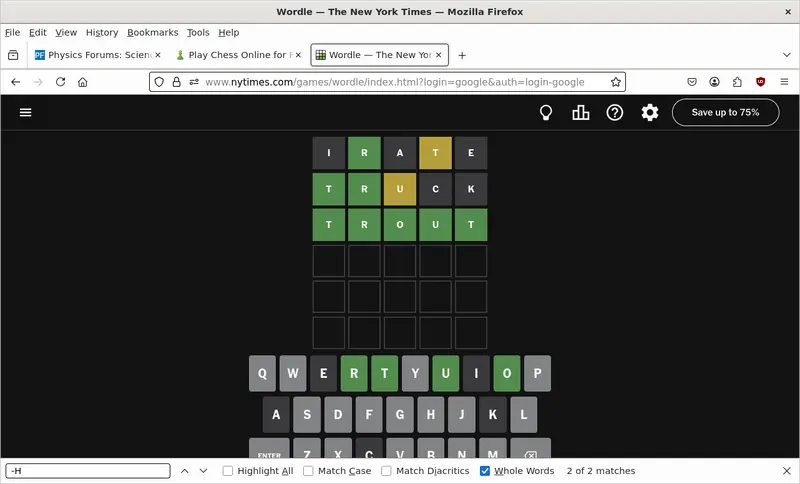Open the Help menu

click(x=229, y=33)
